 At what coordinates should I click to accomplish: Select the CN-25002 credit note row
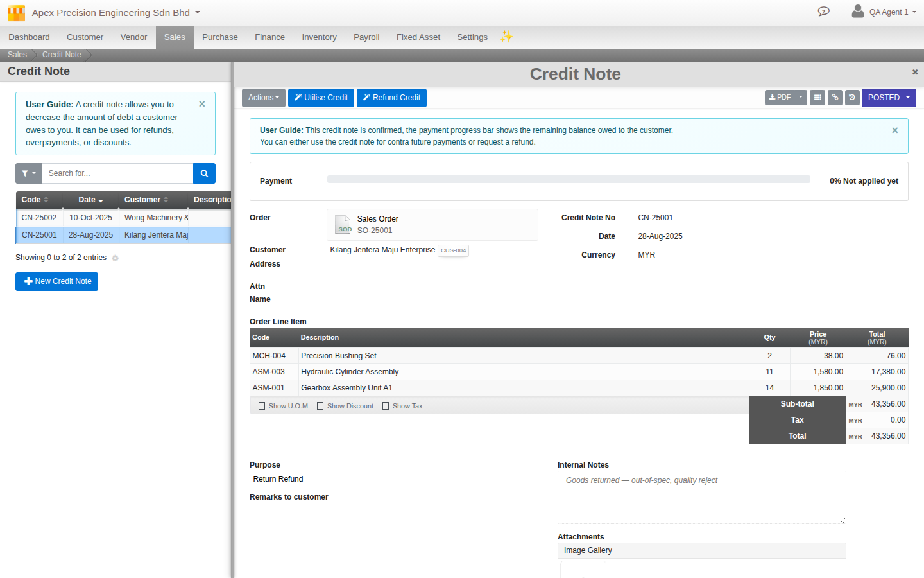click(x=123, y=218)
